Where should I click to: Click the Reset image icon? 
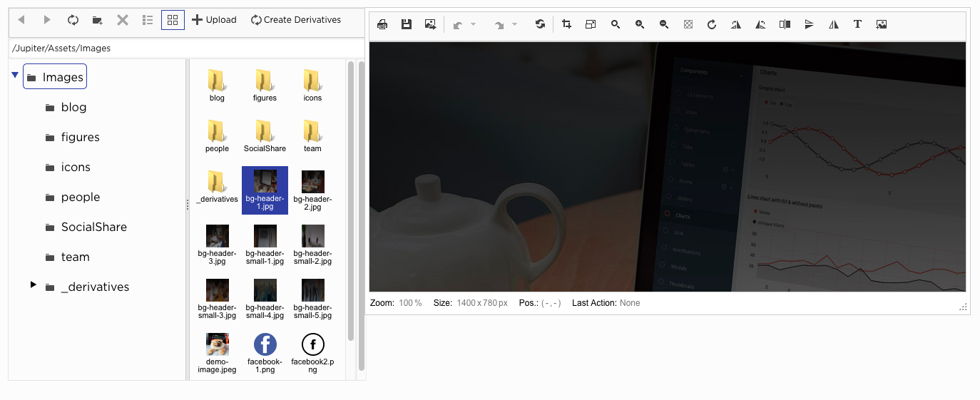coord(540,24)
